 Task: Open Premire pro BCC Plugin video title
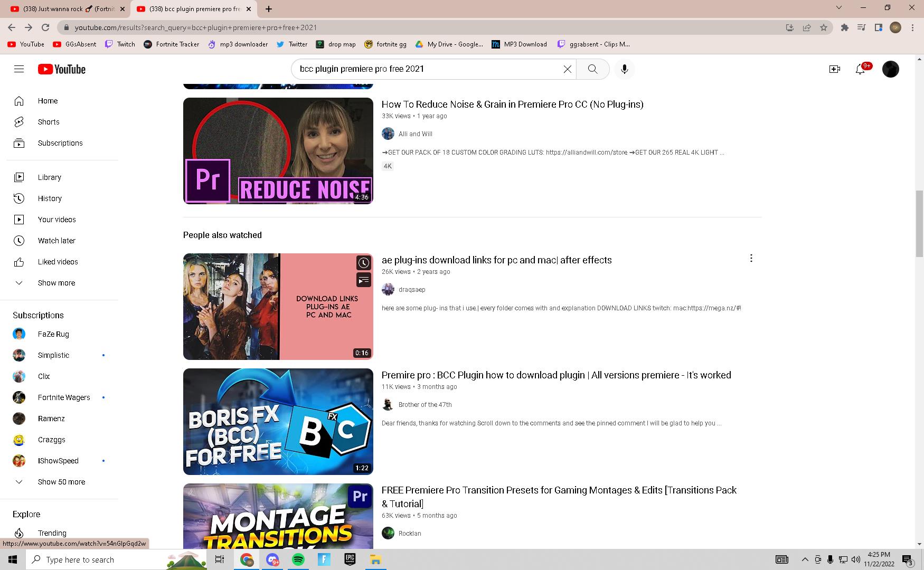(x=556, y=375)
